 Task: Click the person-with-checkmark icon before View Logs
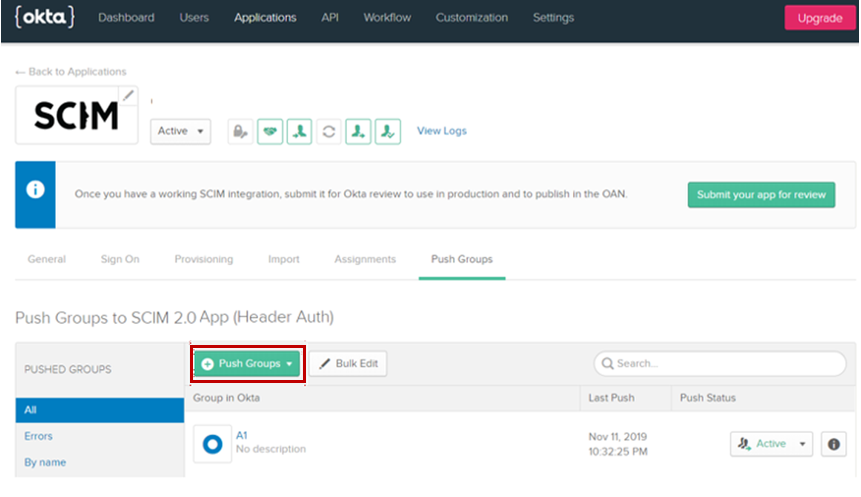pos(388,131)
